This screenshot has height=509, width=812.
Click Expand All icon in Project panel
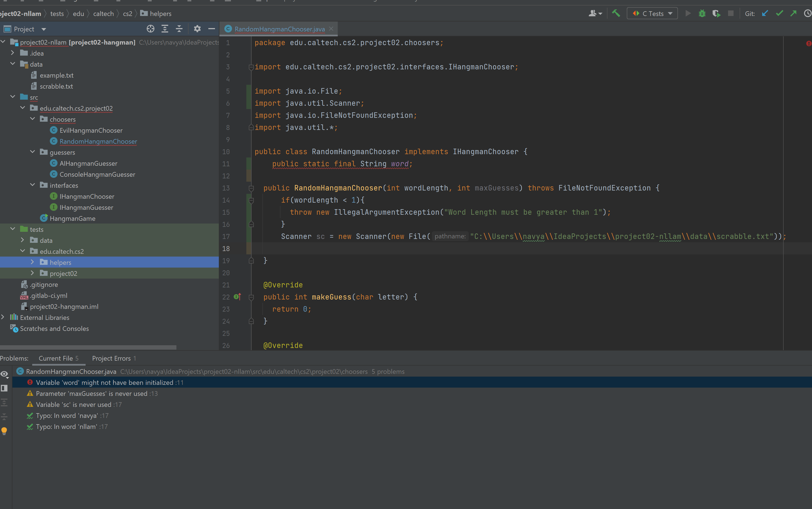165,29
